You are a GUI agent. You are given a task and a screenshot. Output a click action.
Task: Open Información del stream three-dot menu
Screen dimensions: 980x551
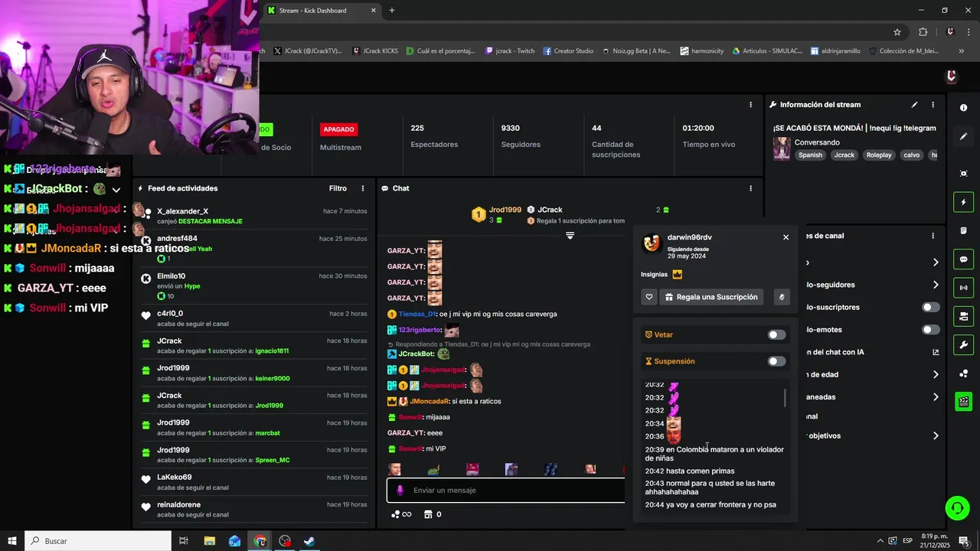click(933, 105)
